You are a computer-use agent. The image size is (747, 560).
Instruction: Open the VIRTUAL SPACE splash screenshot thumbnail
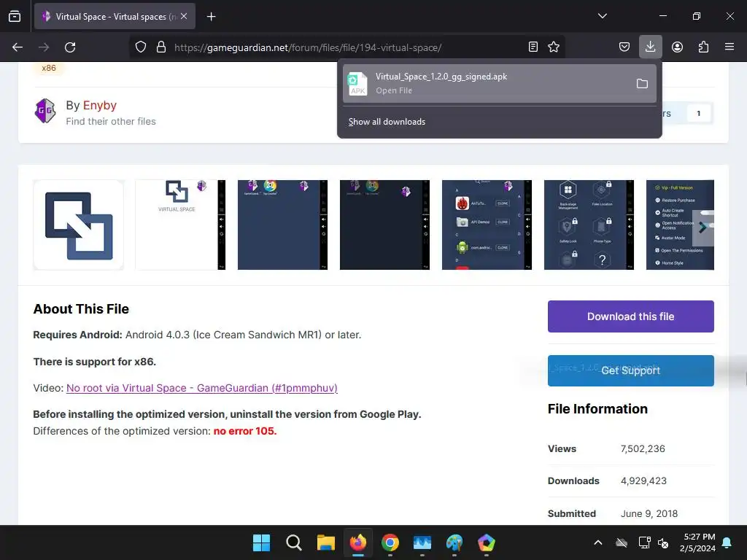pos(181,225)
